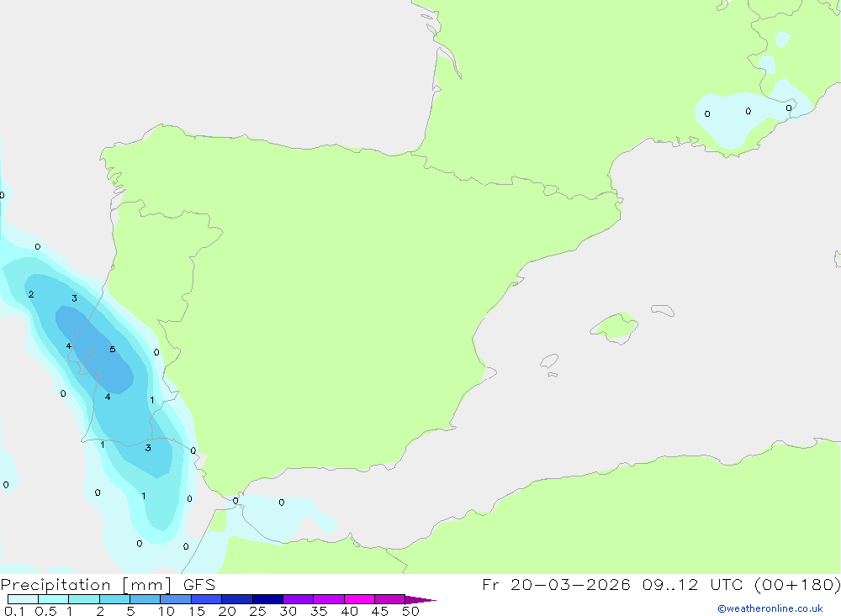Click the 0.1–0.5 mm legend swatch

click(23, 599)
